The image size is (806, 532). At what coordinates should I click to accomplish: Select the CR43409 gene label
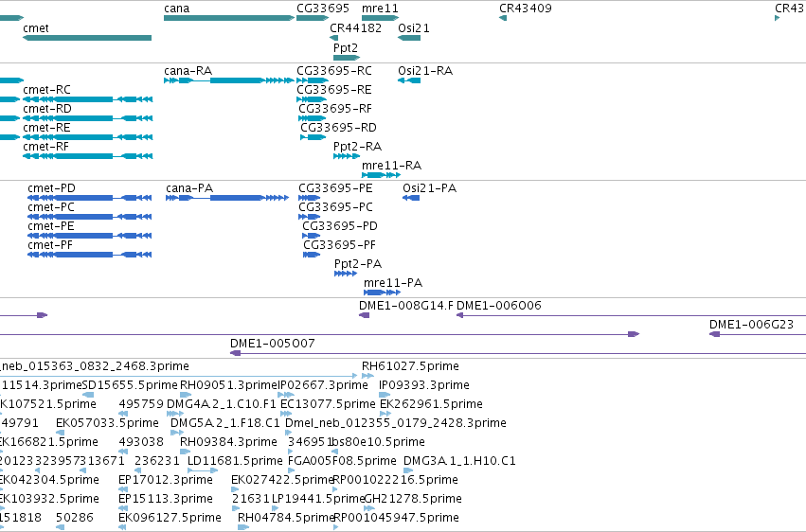(526, 9)
